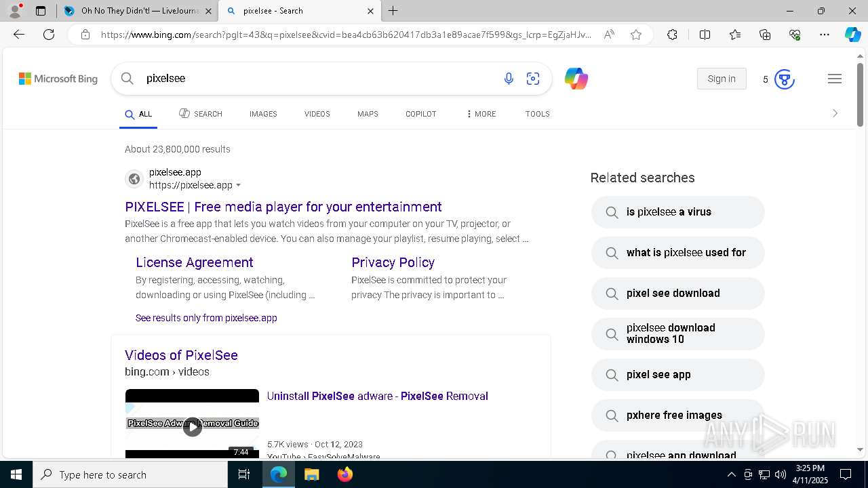This screenshot has width=868, height=488.
Task: Search related: what is pixelsee used for
Action: (678, 253)
